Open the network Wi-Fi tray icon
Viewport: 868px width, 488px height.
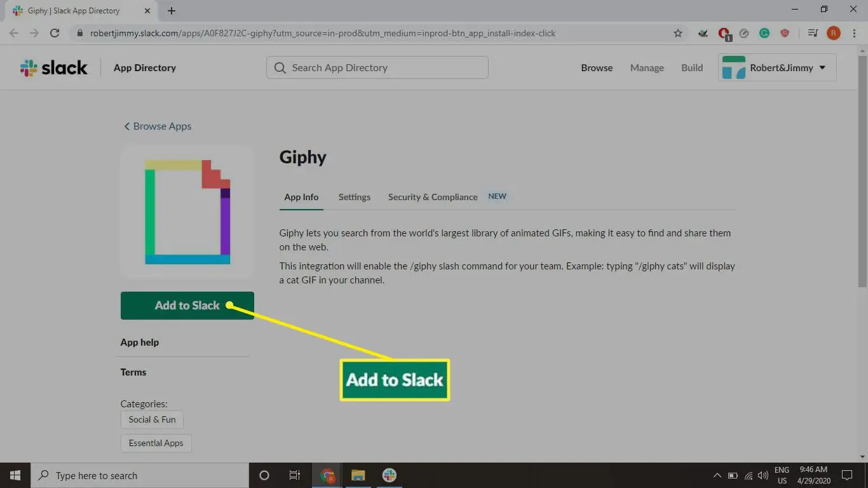point(749,475)
